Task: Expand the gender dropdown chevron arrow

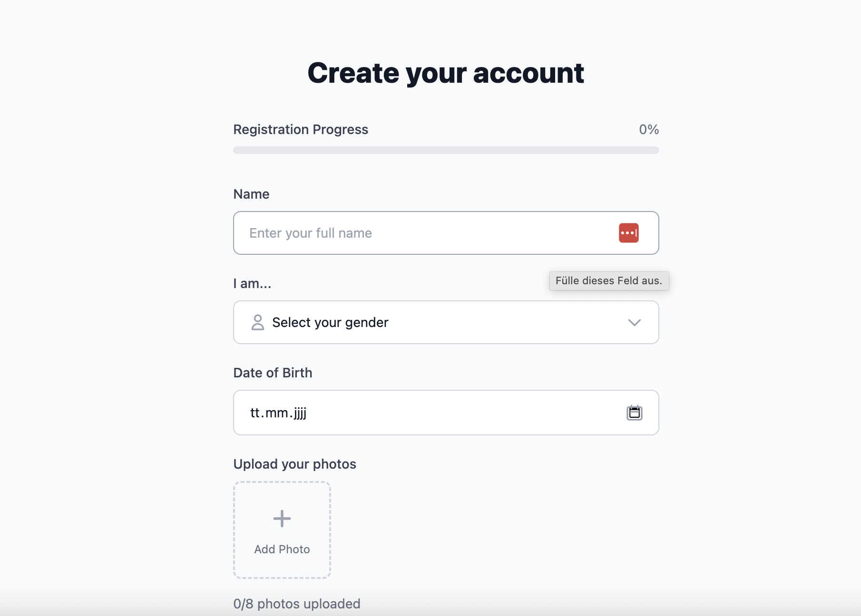Action: [x=634, y=322]
